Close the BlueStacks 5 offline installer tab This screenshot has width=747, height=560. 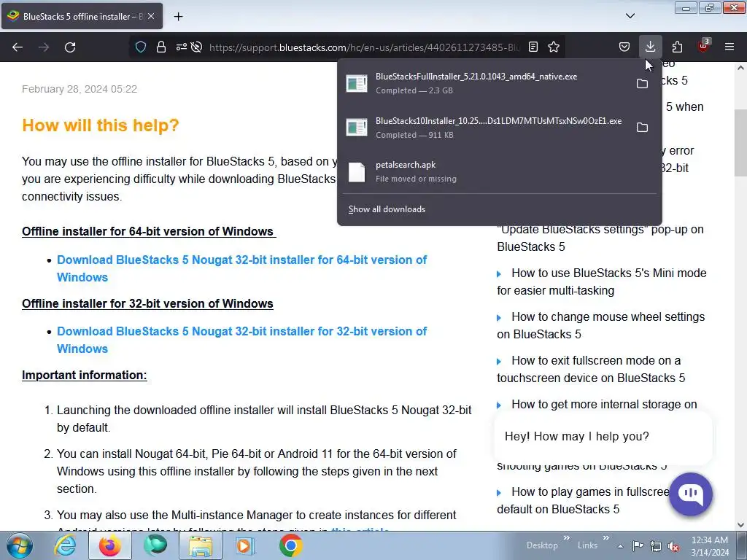click(x=151, y=16)
